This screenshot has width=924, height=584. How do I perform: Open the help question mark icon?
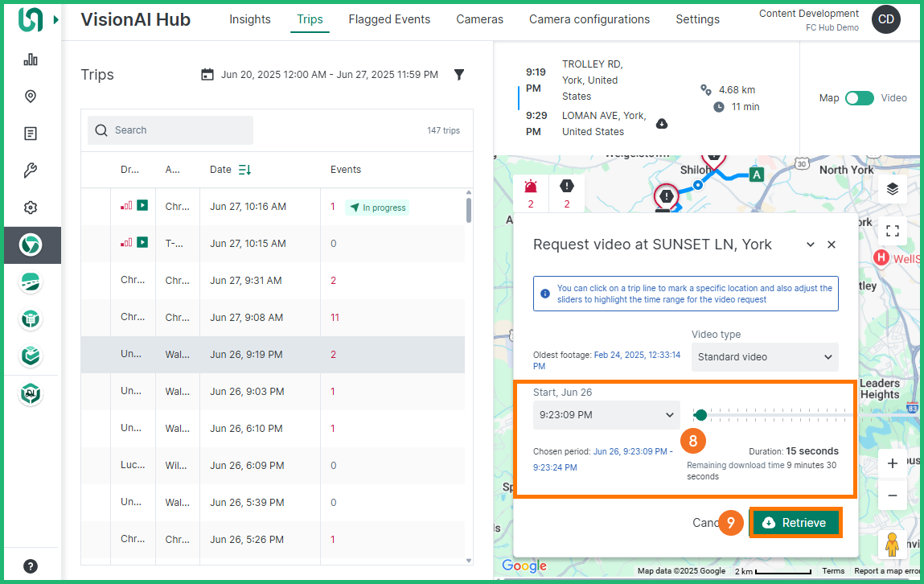pyautogui.click(x=31, y=565)
